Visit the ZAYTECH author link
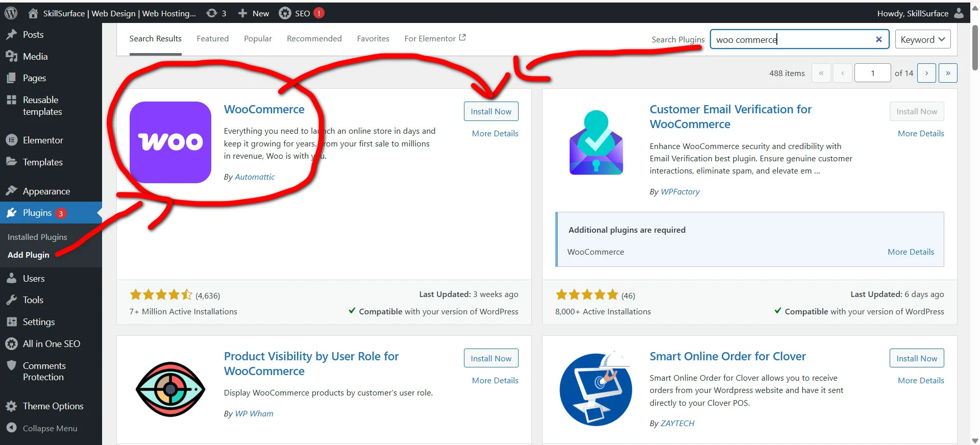Viewport: 980px width, 445px height. point(677,424)
